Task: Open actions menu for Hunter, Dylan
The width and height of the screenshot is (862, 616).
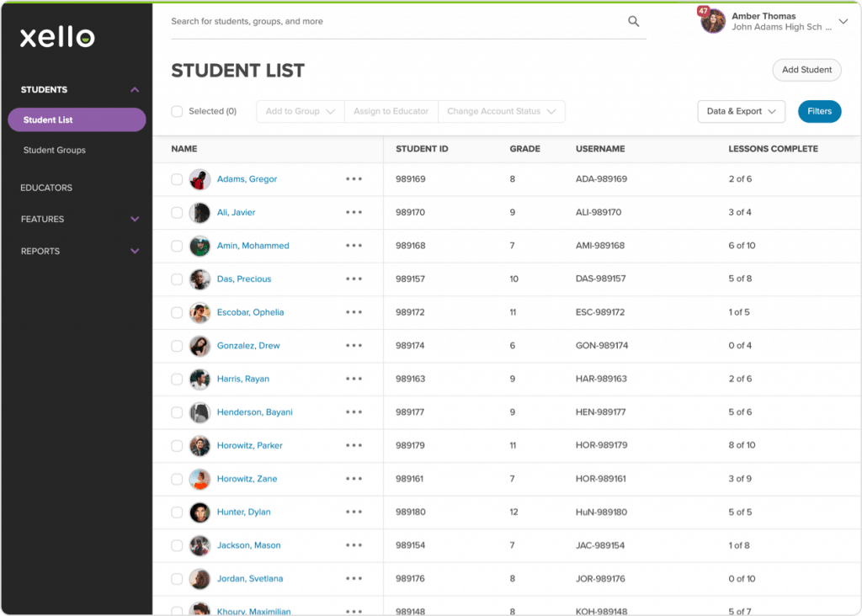Action: pos(354,512)
